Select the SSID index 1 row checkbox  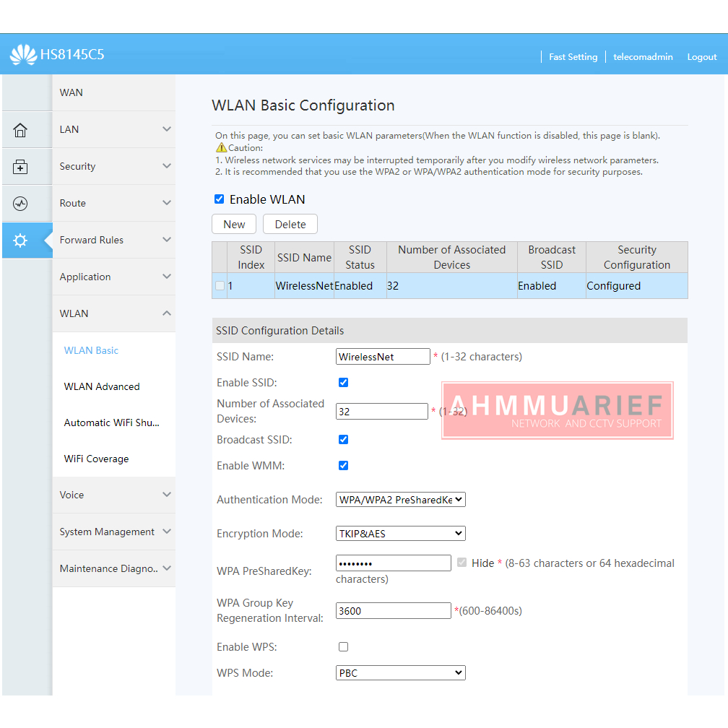[x=220, y=286]
